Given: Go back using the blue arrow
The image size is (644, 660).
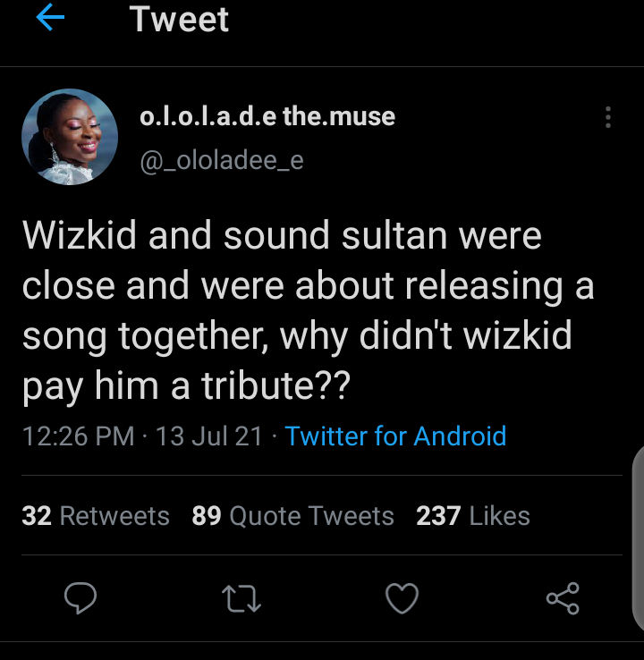Looking at the screenshot, I should pyautogui.click(x=49, y=19).
